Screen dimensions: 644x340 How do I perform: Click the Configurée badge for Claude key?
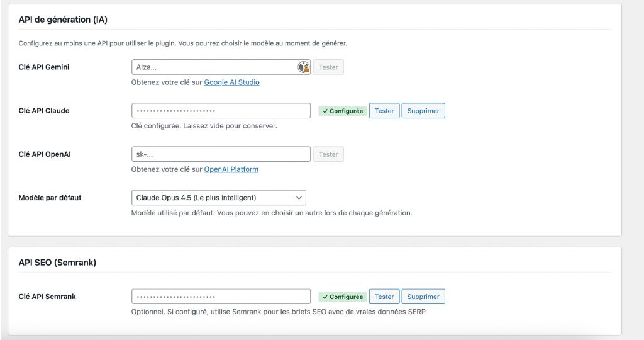pos(343,111)
